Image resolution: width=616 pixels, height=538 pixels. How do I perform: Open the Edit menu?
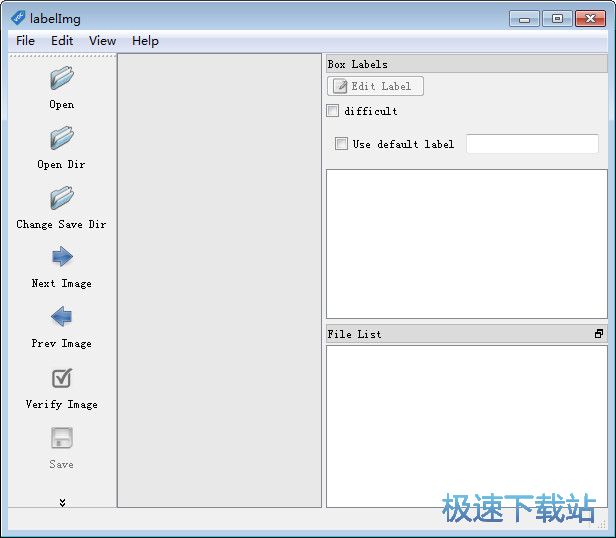62,41
